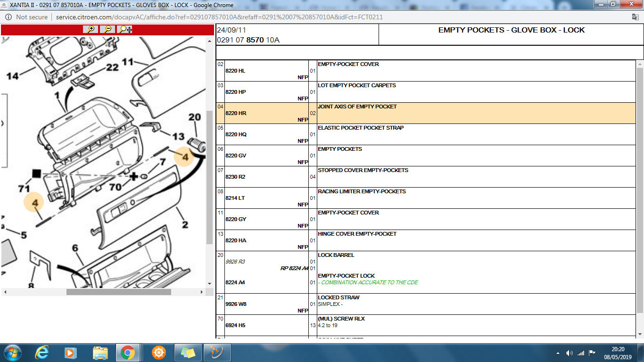Click diagram scroll up arrow
Viewport: 644px width, 362px height.
210,41
